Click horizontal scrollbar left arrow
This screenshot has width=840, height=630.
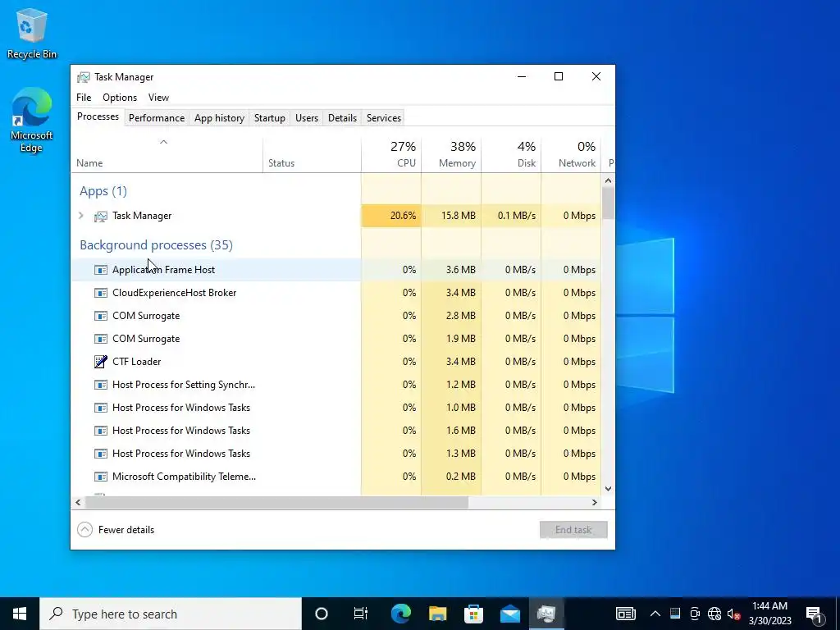78,503
